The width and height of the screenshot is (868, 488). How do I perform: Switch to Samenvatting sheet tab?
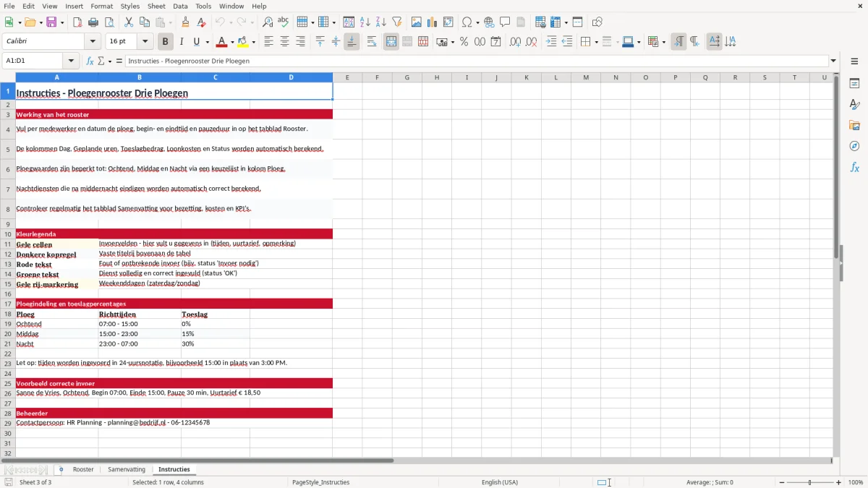[127, 469]
